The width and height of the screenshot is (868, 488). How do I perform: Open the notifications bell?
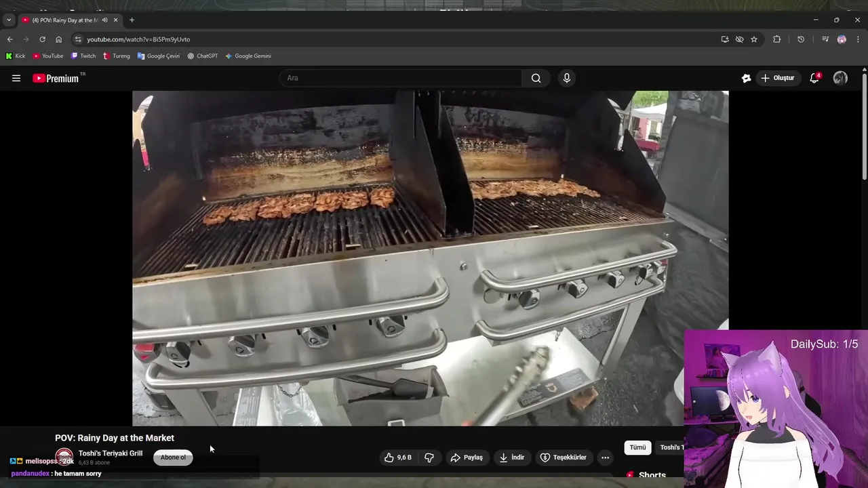[x=814, y=78]
